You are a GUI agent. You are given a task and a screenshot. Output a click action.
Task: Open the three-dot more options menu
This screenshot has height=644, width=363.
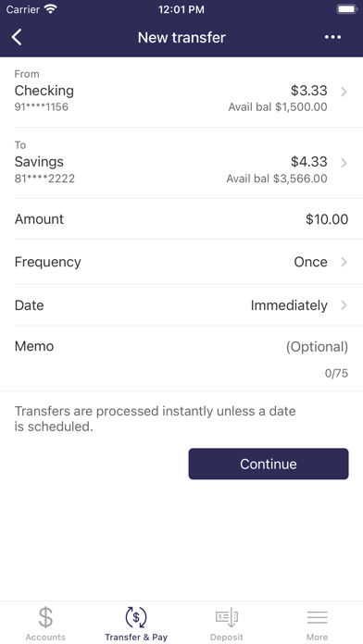[332, 37]
